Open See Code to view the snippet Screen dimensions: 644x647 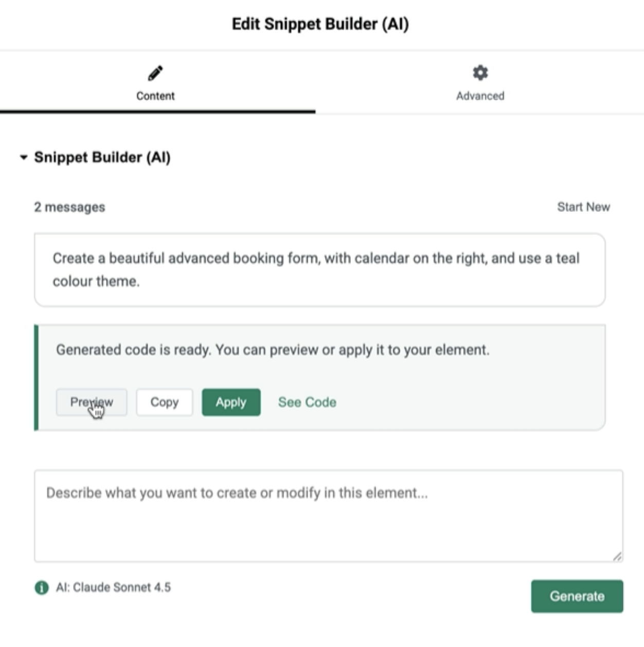[x=306, y=403]
